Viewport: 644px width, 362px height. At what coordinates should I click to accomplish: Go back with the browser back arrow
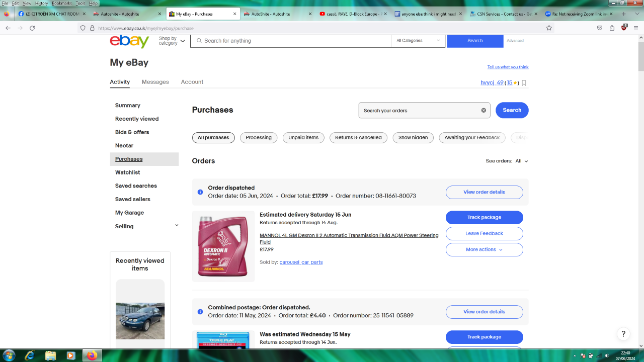coord(8,28)
